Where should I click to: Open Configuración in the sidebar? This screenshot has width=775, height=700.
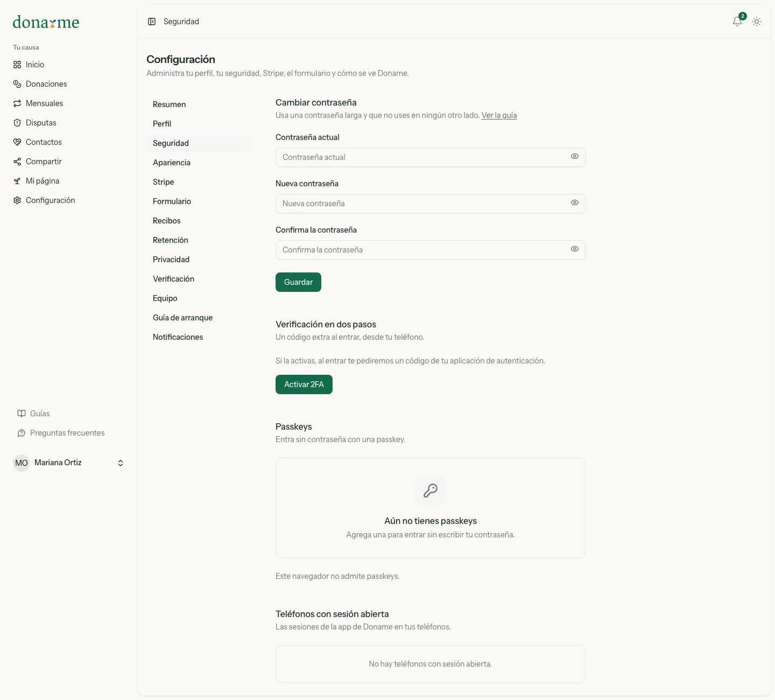[x=69, y=200]
